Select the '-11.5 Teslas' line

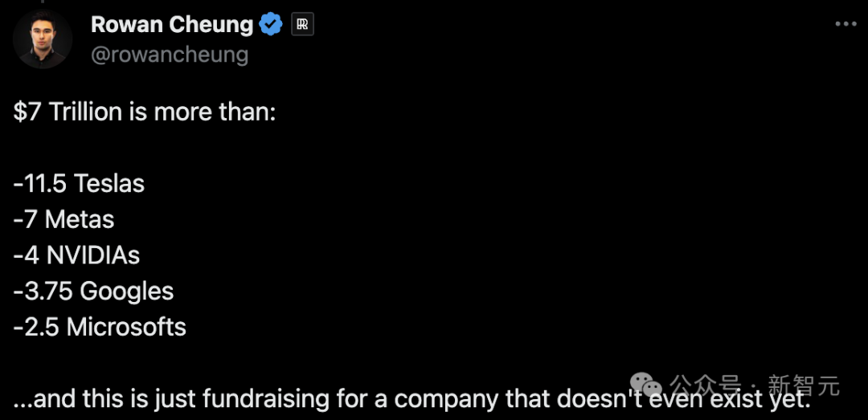pyautogui.click(x=79, y=184)
